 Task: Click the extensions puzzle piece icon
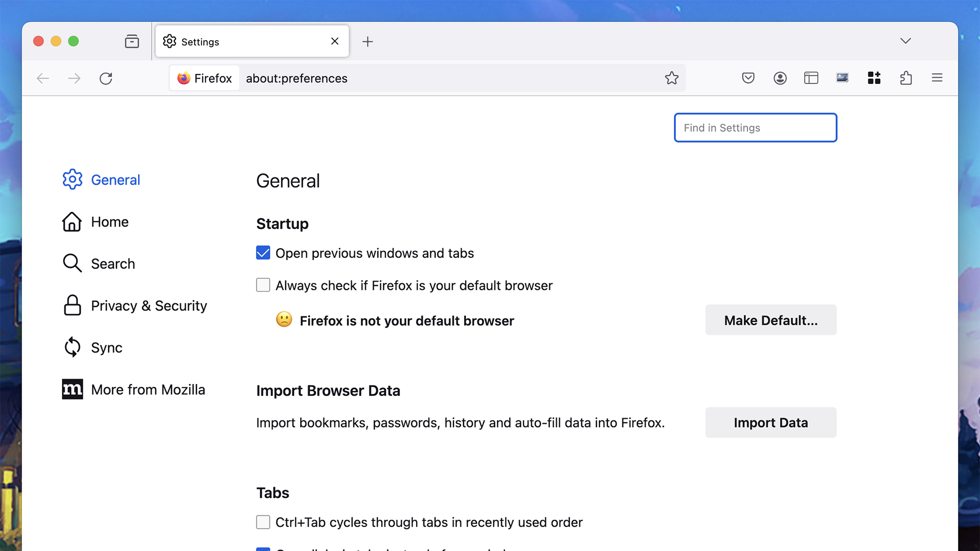tap(906, 78)
